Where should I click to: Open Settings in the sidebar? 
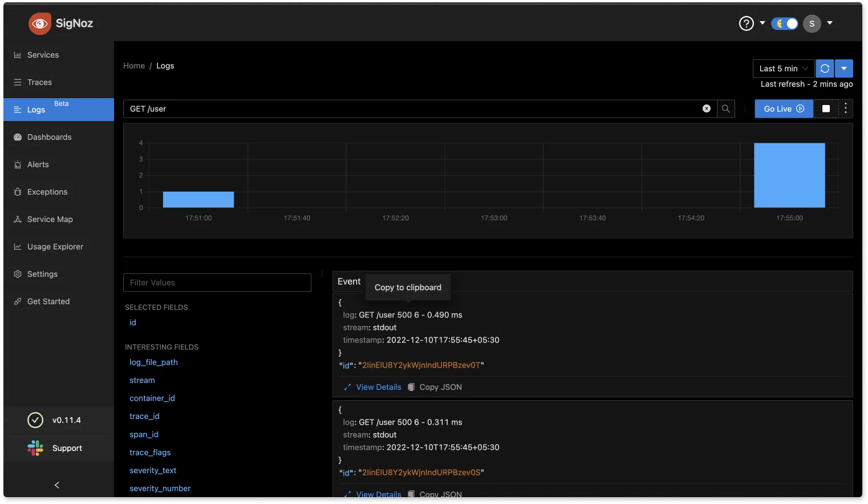point(59,274)
